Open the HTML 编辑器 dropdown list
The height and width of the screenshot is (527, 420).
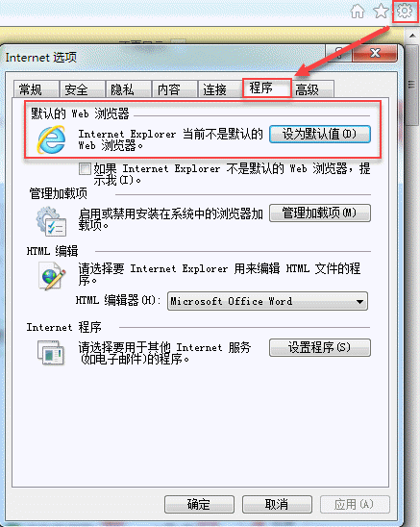click(267, 301)
